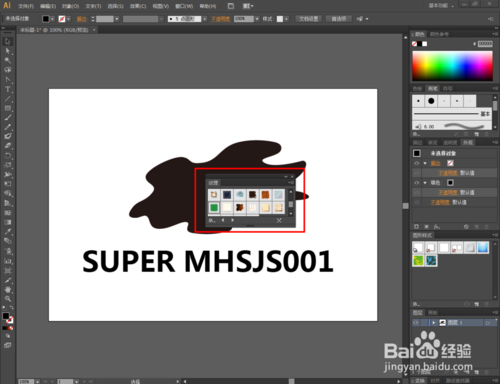Open the fill color dropdown in control bar
The width and height of the screenshot is (500, 384).
coord(52,19)
